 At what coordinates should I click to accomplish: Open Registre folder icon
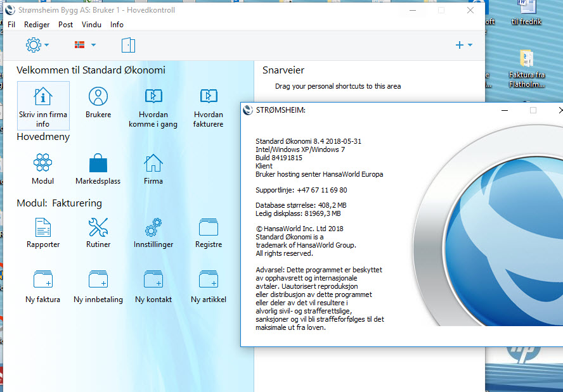pos(209,227)
